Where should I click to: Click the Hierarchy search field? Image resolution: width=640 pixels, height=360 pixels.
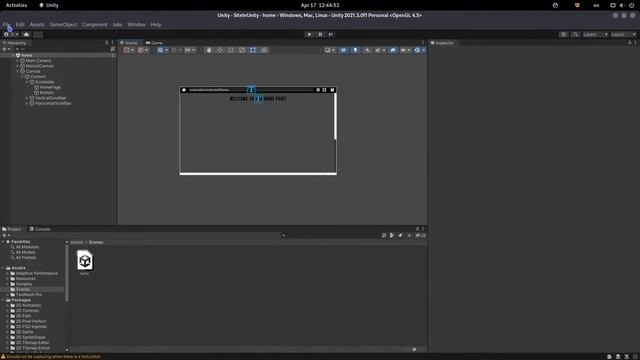click(x=63, y=49)
